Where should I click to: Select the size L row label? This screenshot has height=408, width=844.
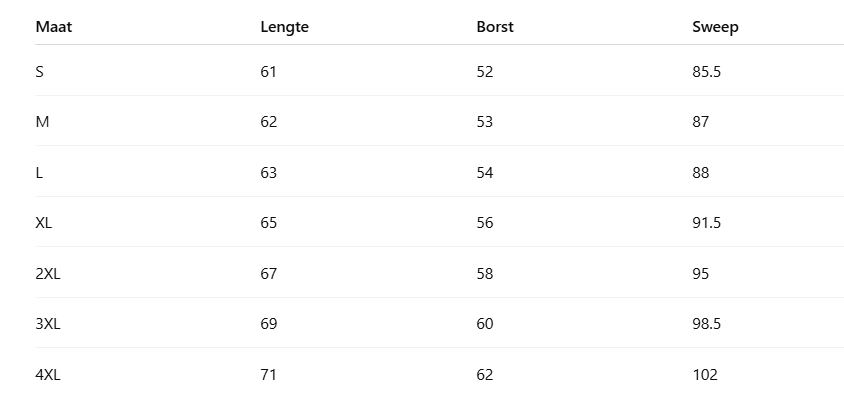[x=40, y=172]
